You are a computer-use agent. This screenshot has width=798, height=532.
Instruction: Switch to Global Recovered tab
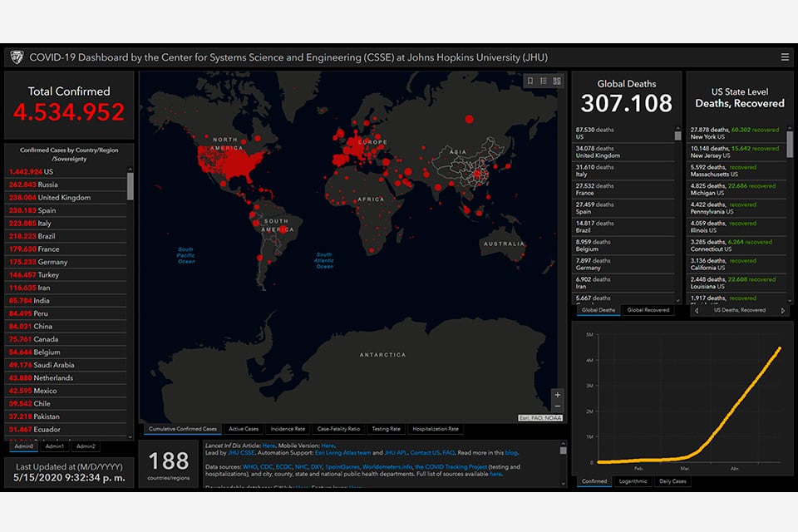pyautogui.click(x=648, y=310)
